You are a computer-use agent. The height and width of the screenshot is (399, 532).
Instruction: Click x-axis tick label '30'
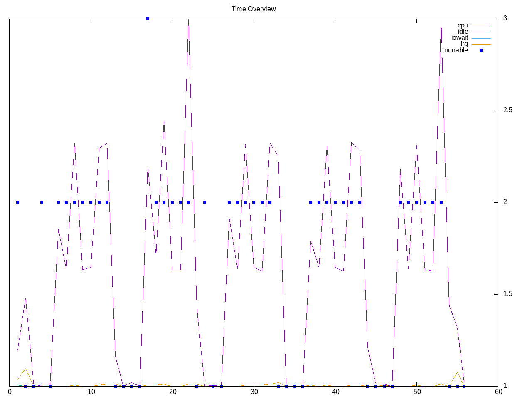[254, 392]
